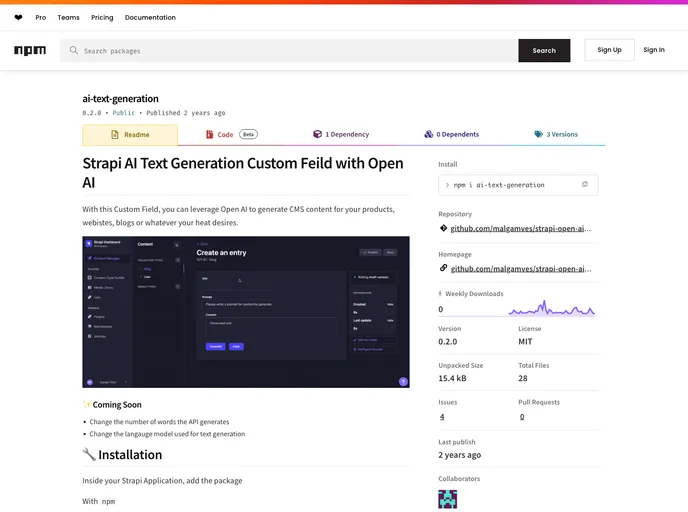The height and width of the screenshot is (512, 688).
Task: Click the heart icon in top navigation
Action: 18,18
